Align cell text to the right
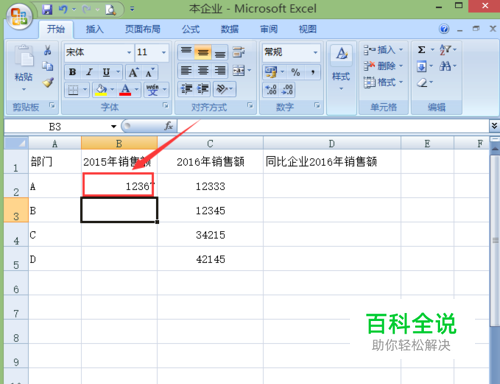This screenshot has width=500, height=384. [x=220, y=70]
